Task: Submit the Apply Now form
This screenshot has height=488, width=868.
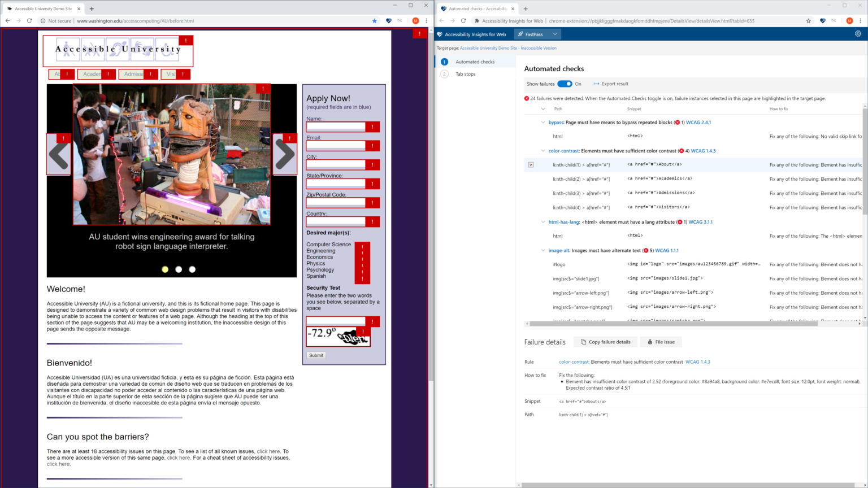Action: (x=316, y=355)
